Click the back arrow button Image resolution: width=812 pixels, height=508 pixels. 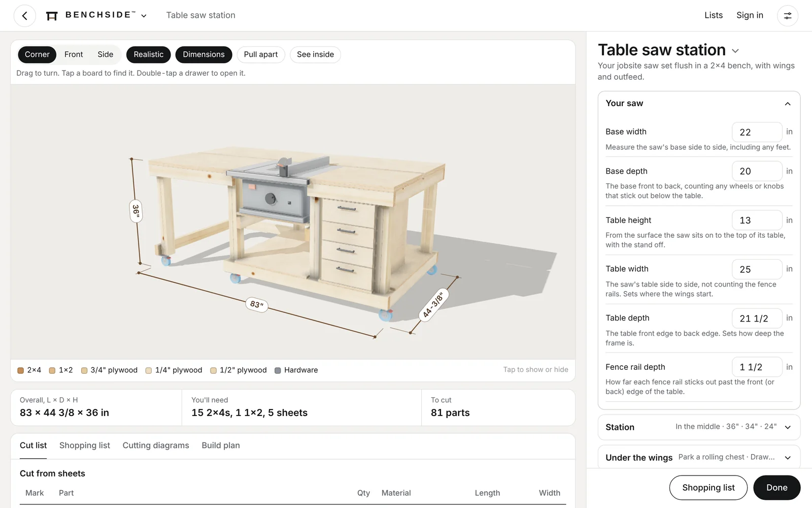tap(24, 16)
